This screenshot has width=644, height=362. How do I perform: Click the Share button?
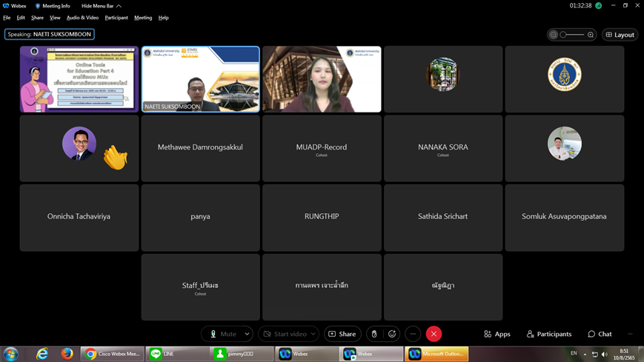point(342,334)
